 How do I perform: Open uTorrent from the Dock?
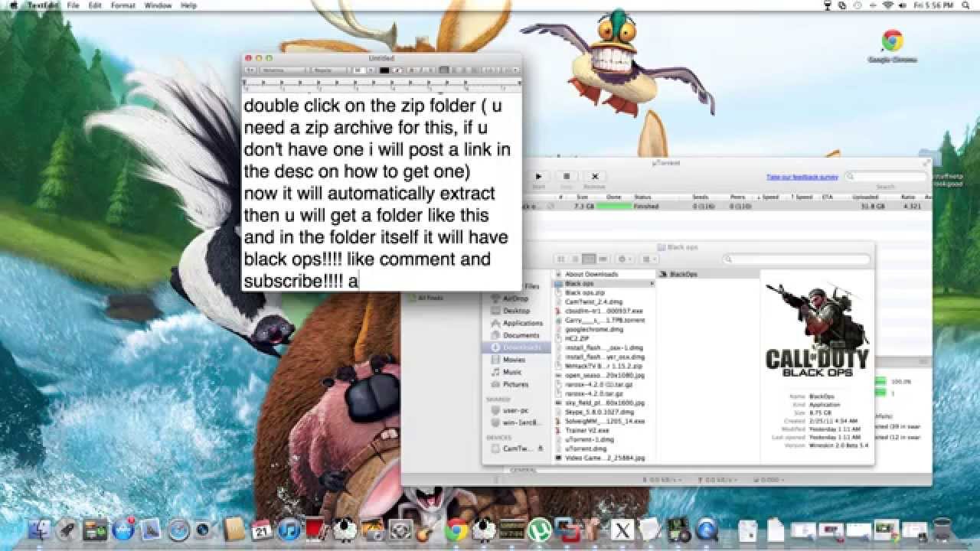click(541, 530)
